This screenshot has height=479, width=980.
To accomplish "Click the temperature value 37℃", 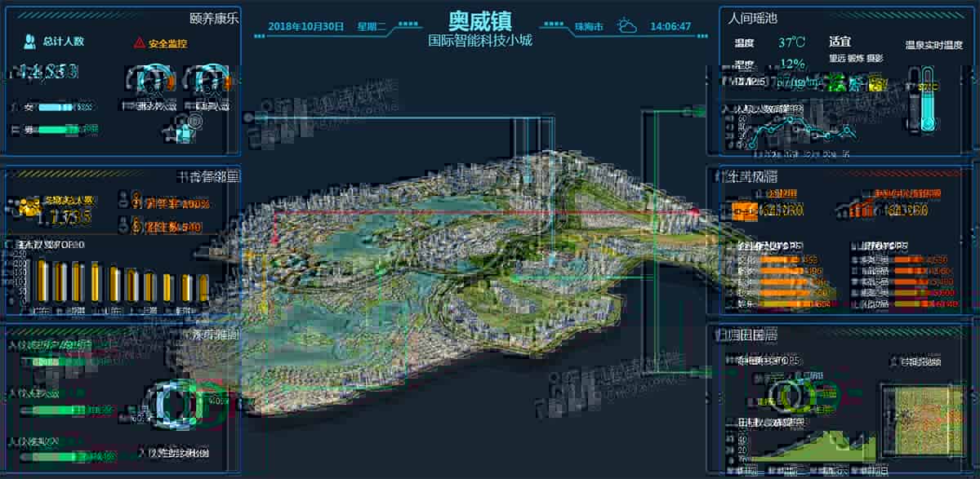I will click(791, 42).
